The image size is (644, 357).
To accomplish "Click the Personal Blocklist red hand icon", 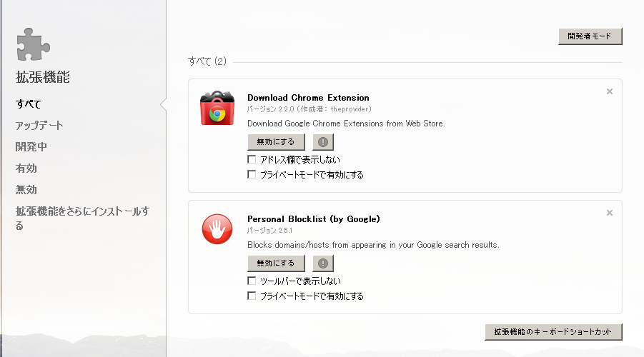I will tap(215, 230).
